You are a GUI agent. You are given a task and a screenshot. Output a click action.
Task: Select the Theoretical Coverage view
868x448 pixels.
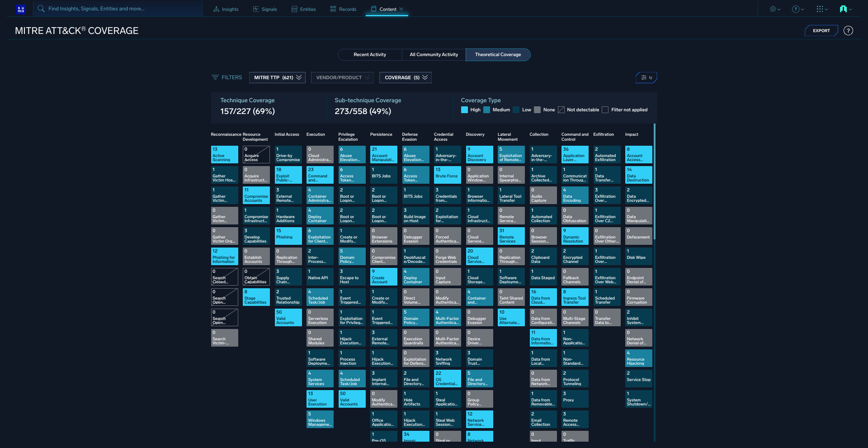pyautogui.click(x=498, y=55)
